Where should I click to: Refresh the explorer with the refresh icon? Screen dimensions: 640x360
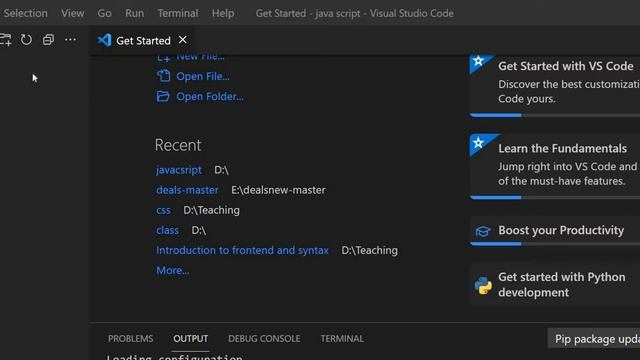pyautogui.click(x=27, y=40)
